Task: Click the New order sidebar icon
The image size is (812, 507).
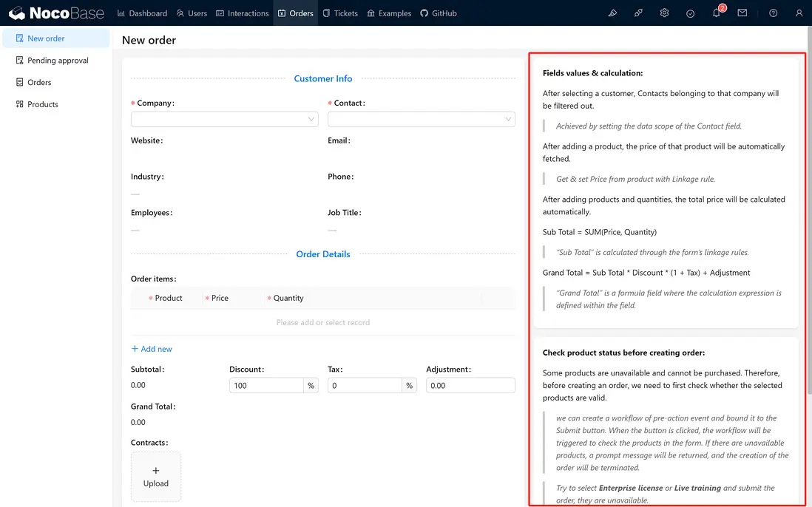Action: tap(20, 38)
